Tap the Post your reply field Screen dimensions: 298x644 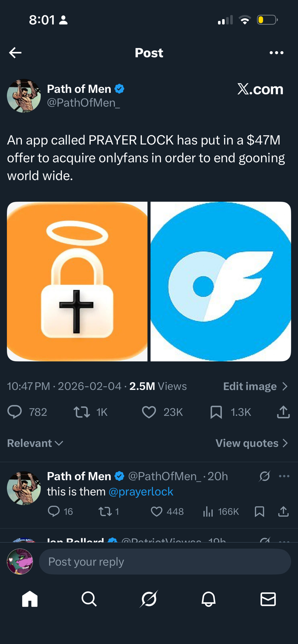(x=164, y=562)
